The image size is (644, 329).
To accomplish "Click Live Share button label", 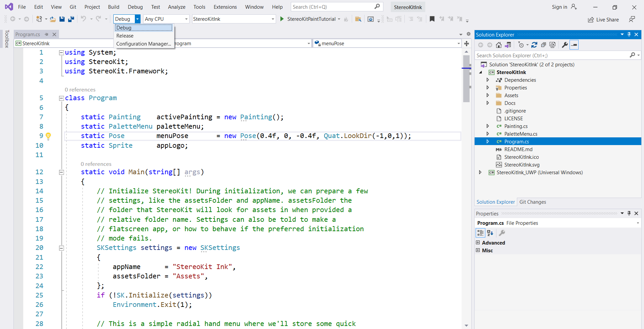I will click(x=607, y=20).
